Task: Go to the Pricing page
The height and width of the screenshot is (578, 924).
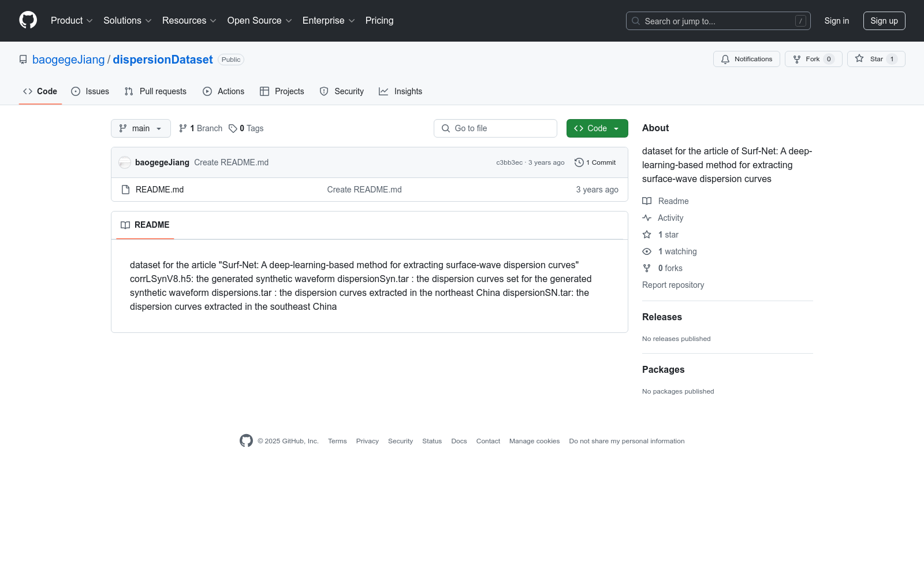Action: click(x=379, y=21)
